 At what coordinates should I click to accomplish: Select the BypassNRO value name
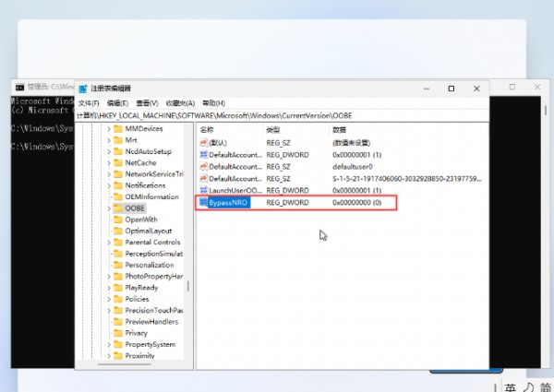[x=228, y=203]
